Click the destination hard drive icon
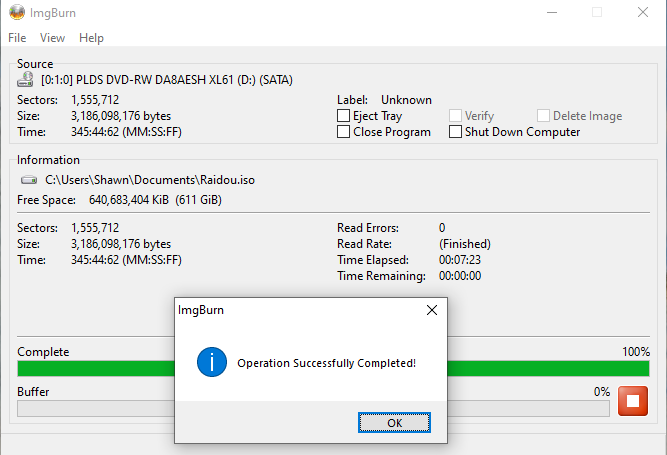Screen dimensions: 667x455 (x=29, y=180)
